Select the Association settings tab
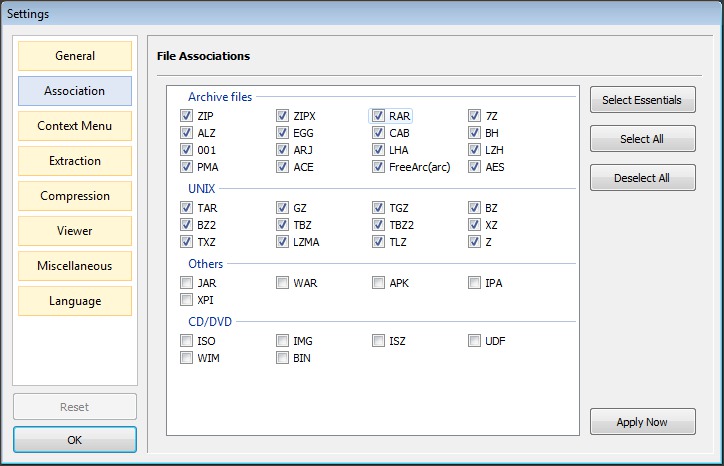The image size is (724, 466). 75,91
